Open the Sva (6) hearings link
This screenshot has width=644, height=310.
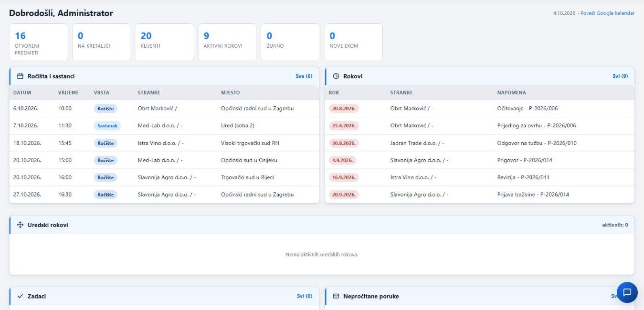click(x=304, y=76)
